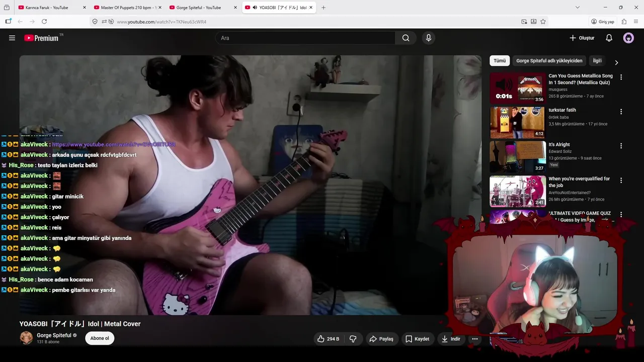Screen dimensions: 644x362
Task: Click musguess channel name
Action: [558, 89]
